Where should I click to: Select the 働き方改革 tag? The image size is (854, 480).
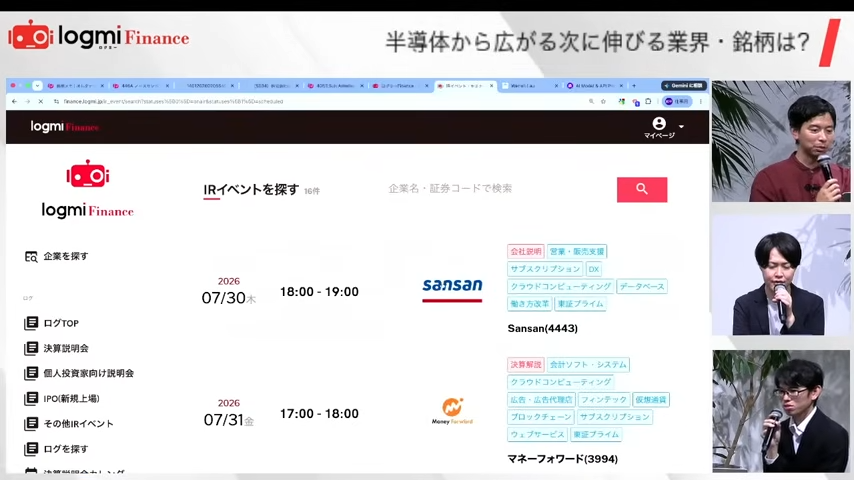coord(529,303)
